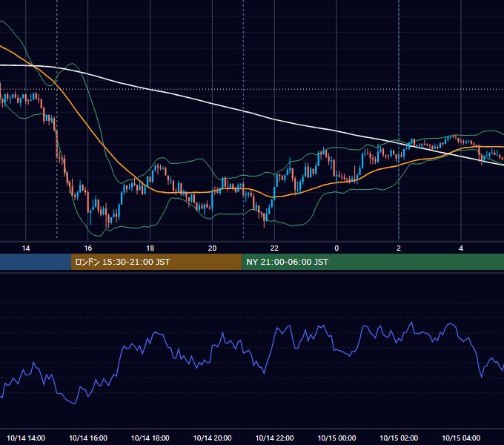The image size is (504, 445).
Task: Click the NY 21:00-06:00 JST session bar
Action: coord(373,262)
